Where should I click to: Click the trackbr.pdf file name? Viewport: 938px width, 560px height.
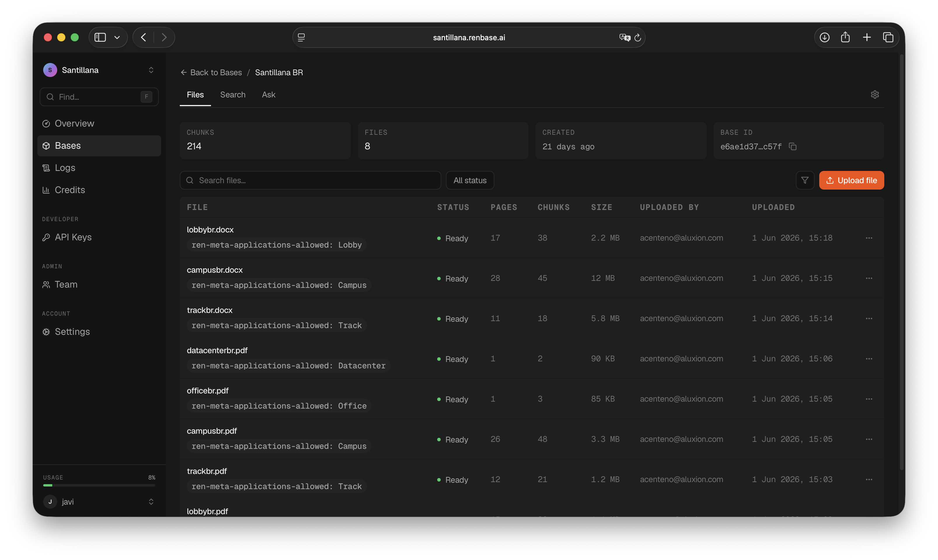point(207,471)
